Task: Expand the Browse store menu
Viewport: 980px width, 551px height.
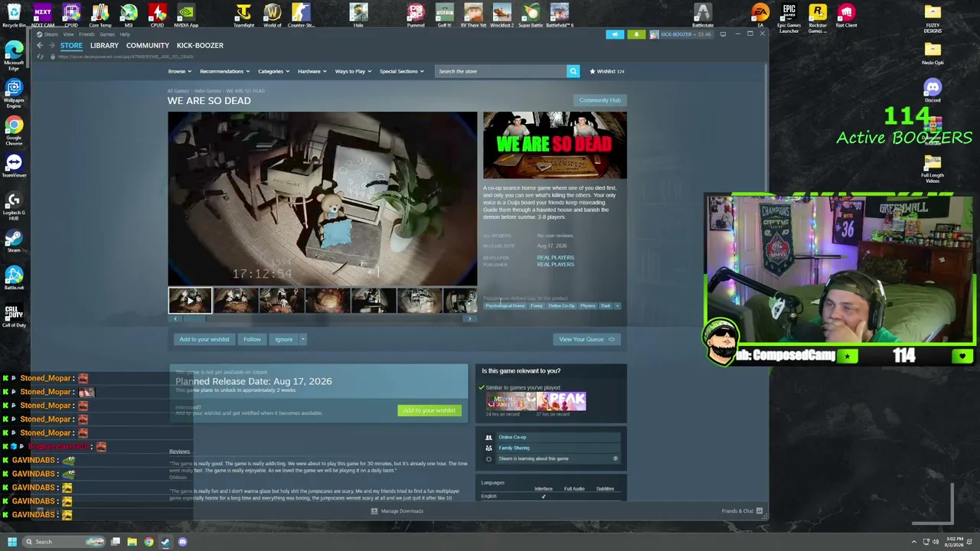Action: pyautogui.click(x=179, y=71)
